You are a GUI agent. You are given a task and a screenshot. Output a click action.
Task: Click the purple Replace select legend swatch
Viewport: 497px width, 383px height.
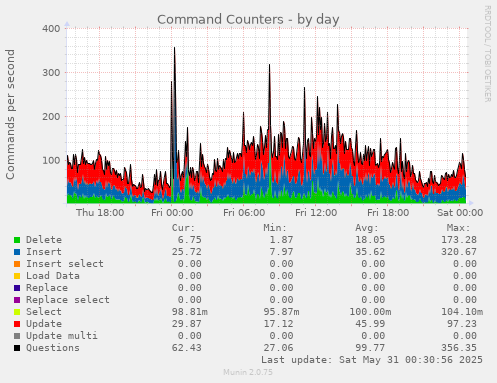[17, 300]
